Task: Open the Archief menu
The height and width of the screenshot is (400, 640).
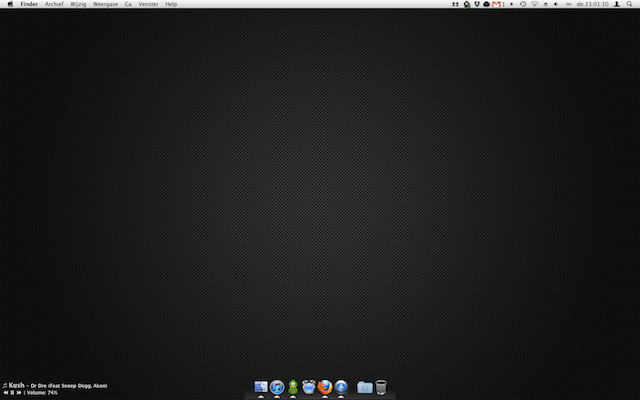Action: [54, 4]
